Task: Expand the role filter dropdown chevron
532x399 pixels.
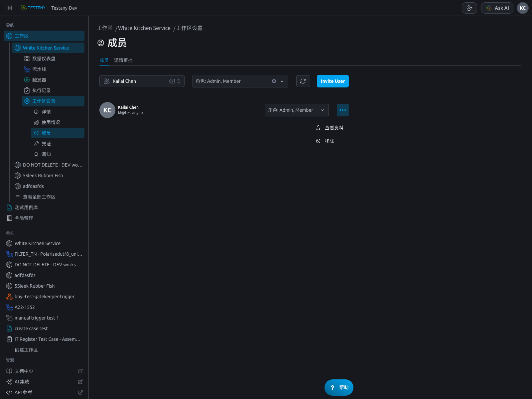Action: [282, 81]
